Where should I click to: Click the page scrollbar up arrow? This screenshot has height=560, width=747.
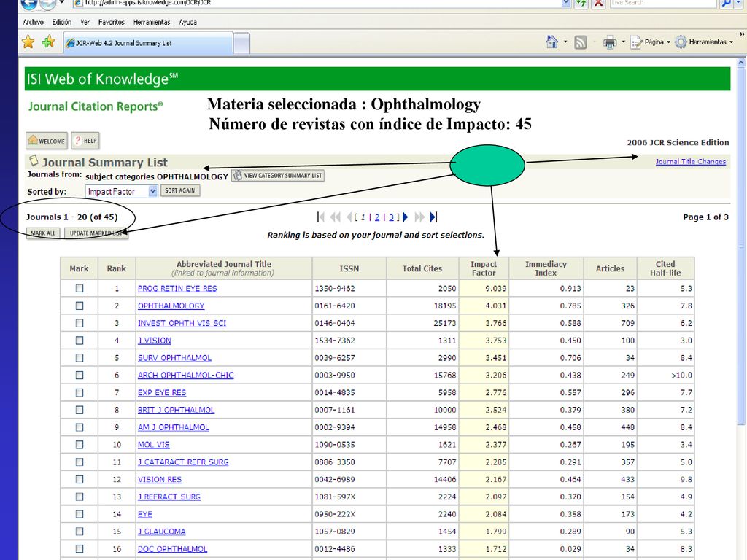click(741, 63)
